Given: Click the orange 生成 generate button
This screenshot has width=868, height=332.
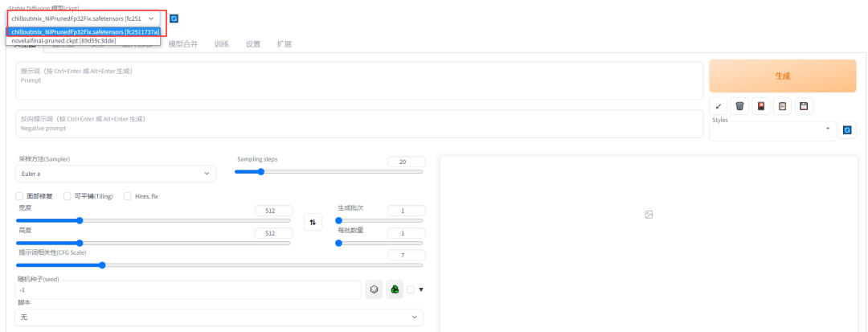Looking at the screenshot, I should (x=782, y=76).
